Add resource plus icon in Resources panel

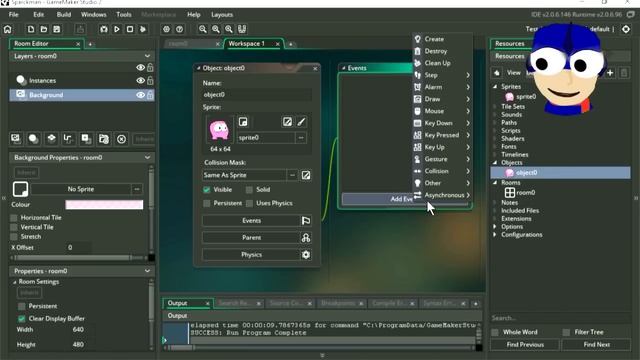(x=610, y=73)
